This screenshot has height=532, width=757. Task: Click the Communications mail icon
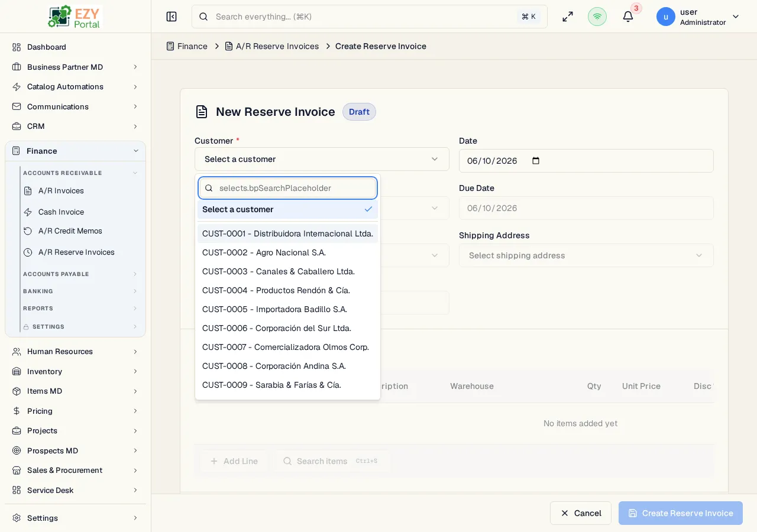[17, 106]
